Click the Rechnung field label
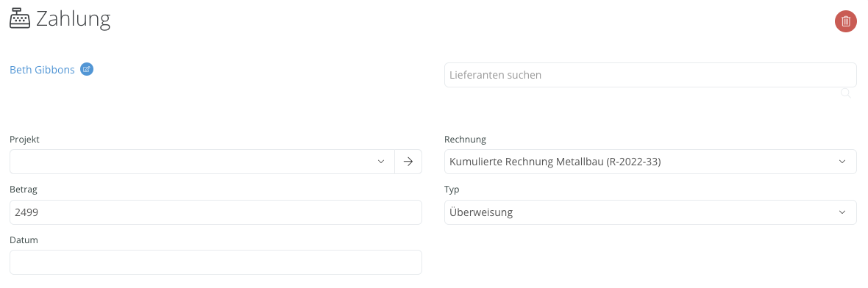Screen dimensions: 868x288 pos(465,140)
